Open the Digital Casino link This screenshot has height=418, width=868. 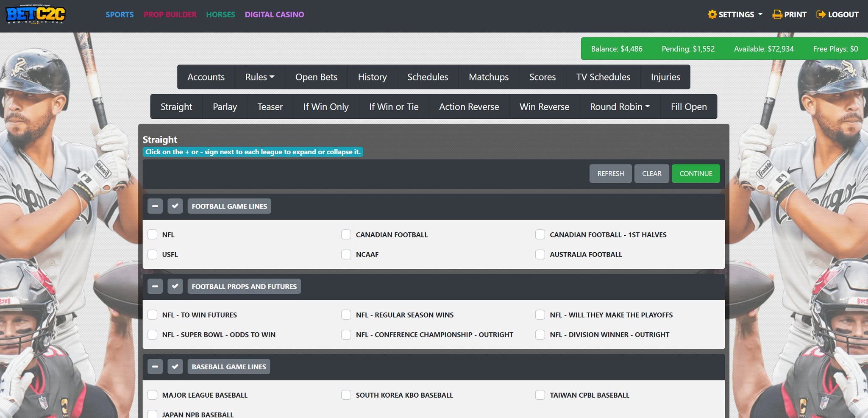tap(274, 14)
